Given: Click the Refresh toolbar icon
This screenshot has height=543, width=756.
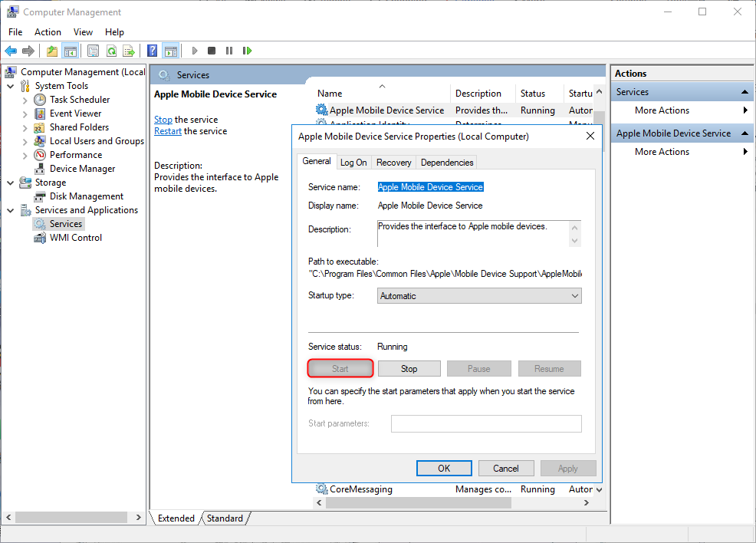Looking at the screenshot, I should pos(111,51).
